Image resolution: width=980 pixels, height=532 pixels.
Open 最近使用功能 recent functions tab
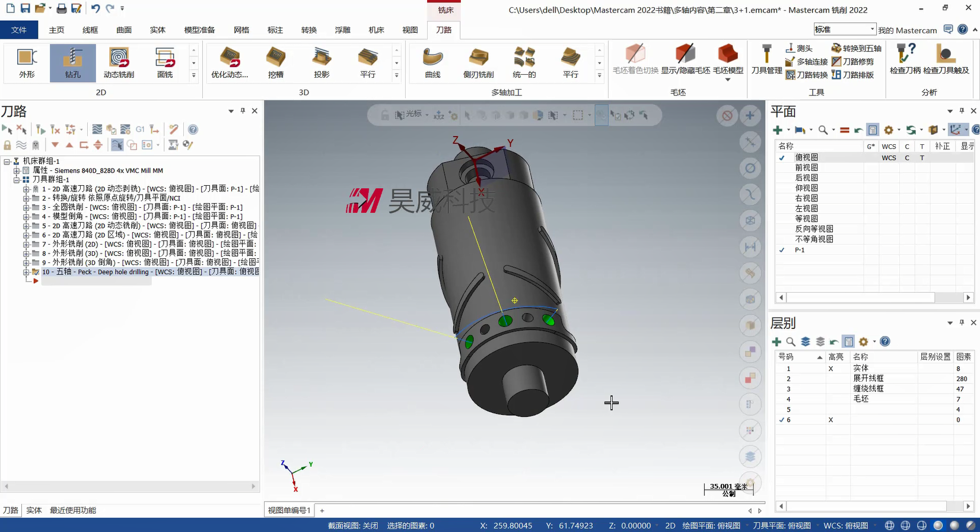click(73, 510)
